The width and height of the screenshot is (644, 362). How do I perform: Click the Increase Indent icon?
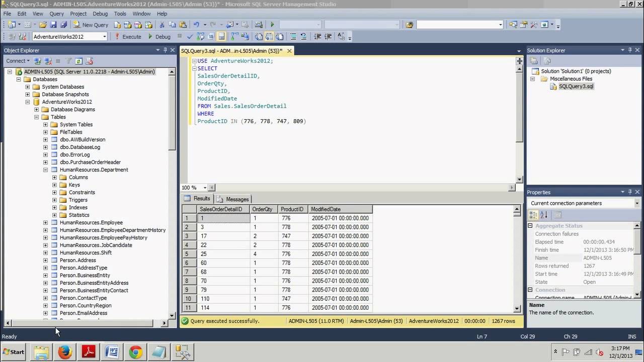click(328, 37)
